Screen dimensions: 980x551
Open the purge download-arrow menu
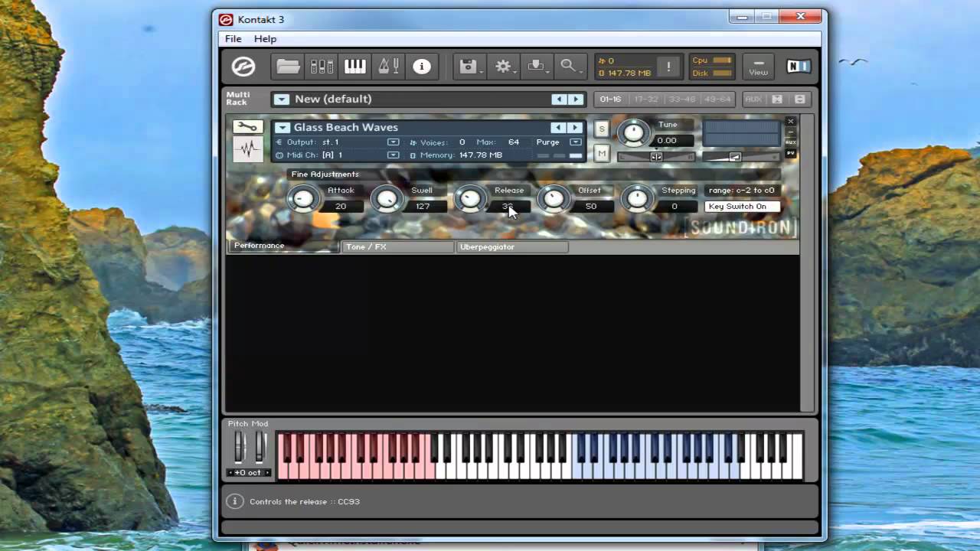coord(537,67)
